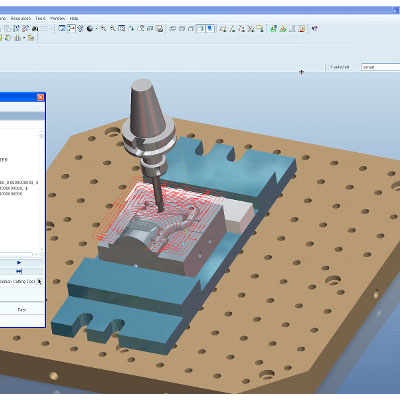
Task: Click the Position Cutting Tool select arrow
Action: pos(40,282)
